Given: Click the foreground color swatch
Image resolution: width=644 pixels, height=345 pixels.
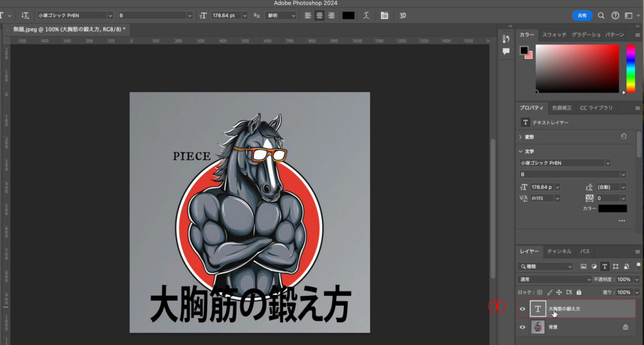Looking at the screenshot, I should click(x=524, y=50).
